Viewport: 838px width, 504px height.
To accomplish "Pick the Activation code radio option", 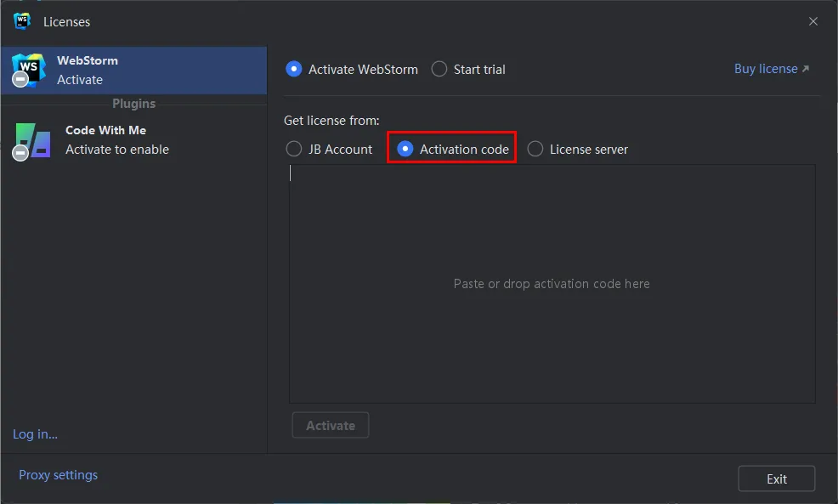I will tap(405, 150).
